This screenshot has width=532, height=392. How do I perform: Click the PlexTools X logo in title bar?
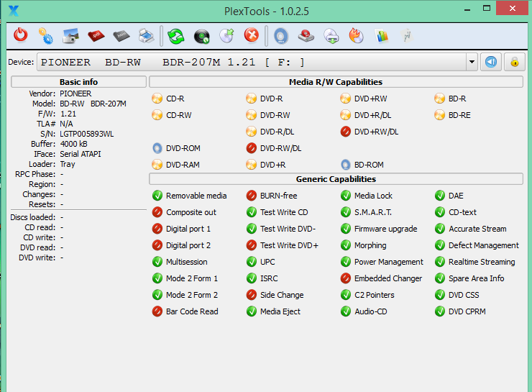[x=14, y=11]
